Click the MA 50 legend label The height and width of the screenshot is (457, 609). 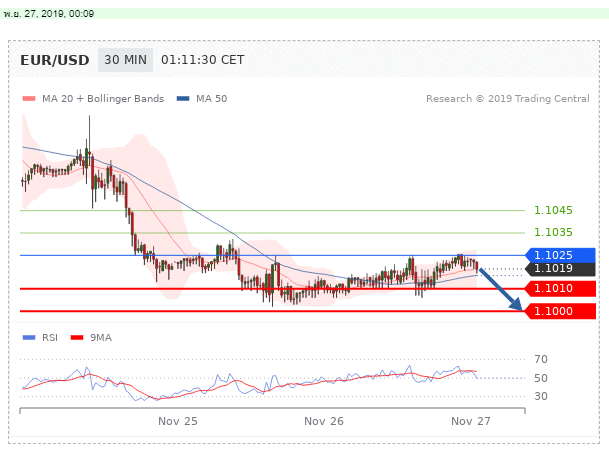(211, 99)
